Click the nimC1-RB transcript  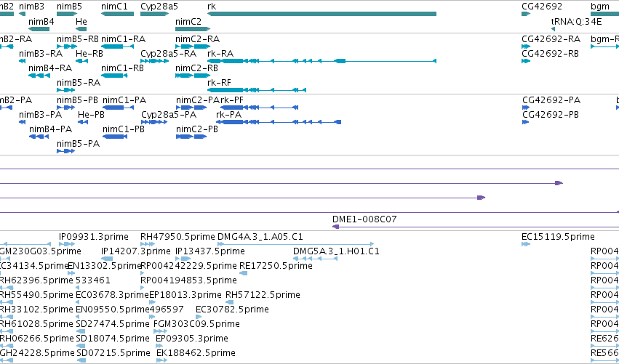tap(114, 76)
